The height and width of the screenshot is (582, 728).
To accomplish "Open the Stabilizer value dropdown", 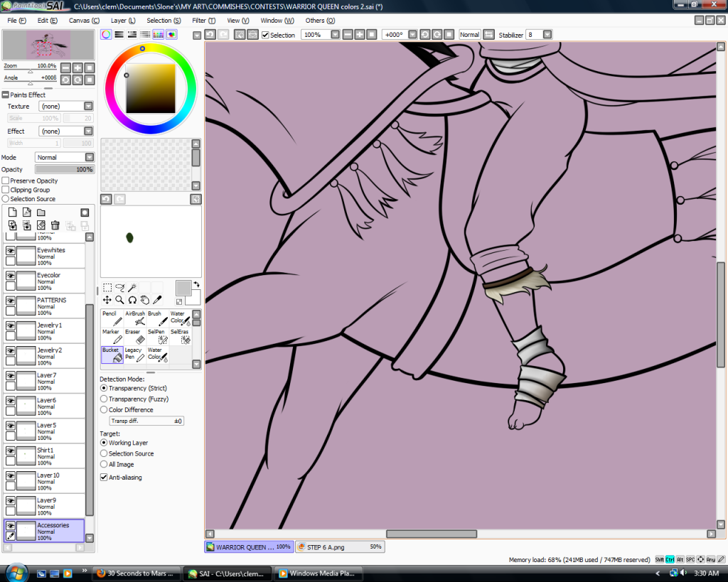I will 547,35.
